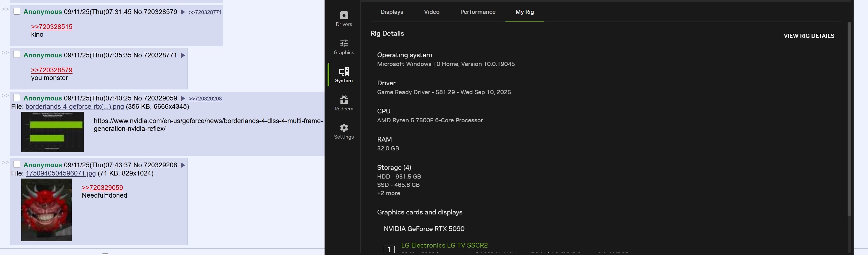Follow quote link >>720328579
This screenshot has height=255, width=868.
(x=52, y=70)
